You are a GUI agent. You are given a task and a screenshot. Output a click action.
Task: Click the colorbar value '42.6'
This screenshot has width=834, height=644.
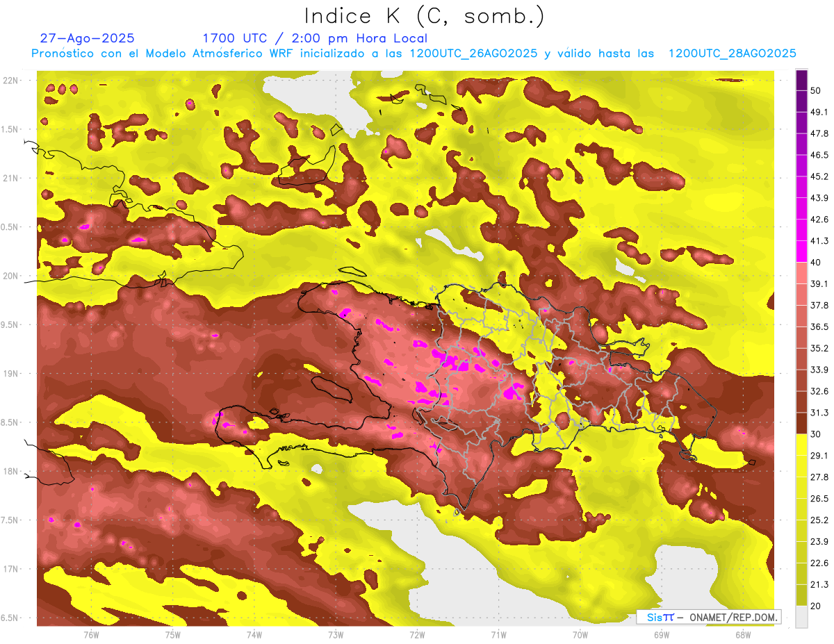coord(819,220)
